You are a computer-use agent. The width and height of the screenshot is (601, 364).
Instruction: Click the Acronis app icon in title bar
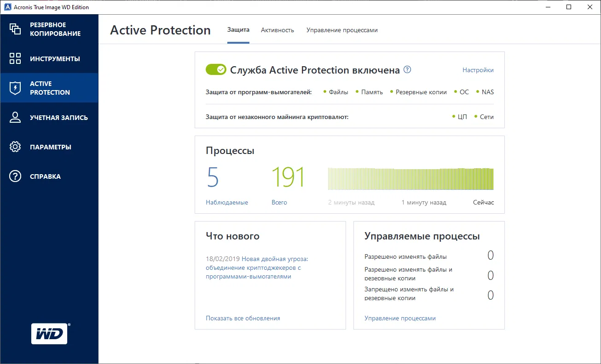tap(7, 7)
